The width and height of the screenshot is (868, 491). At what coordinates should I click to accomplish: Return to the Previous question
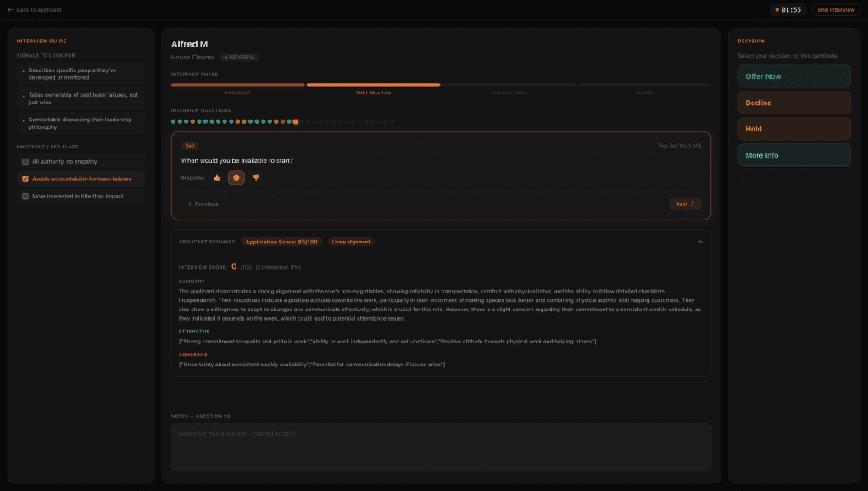coord(203,204)
